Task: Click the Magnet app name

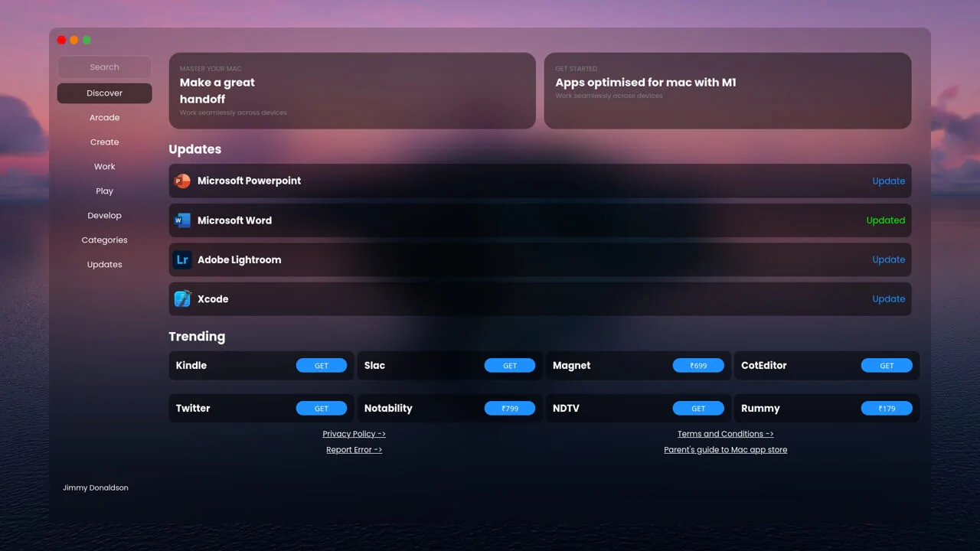Action: pyautogui.click(x=571, y=366)
